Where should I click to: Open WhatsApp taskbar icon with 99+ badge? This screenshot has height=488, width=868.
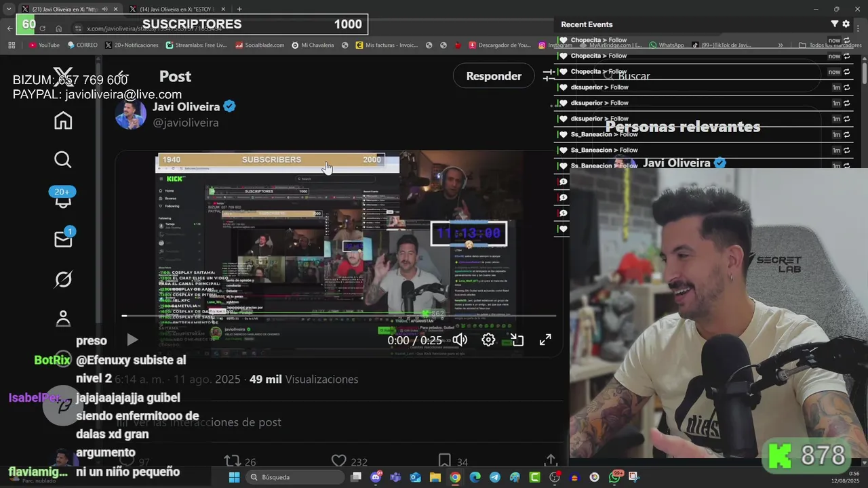pyautogui.click(x=615, y=477)
